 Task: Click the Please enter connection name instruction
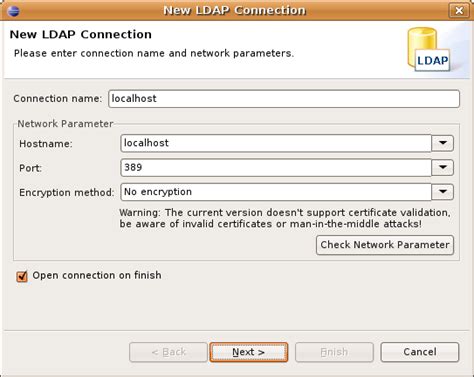pos(154,53)
